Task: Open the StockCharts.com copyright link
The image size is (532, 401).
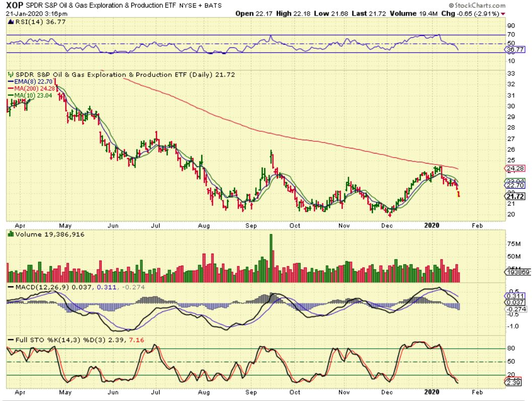Action: [x=477, y=6]
